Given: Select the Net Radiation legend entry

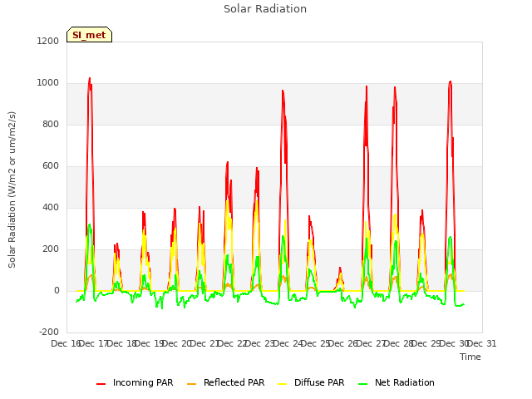Looking at the screenshot, I should (x=397, y=382).
